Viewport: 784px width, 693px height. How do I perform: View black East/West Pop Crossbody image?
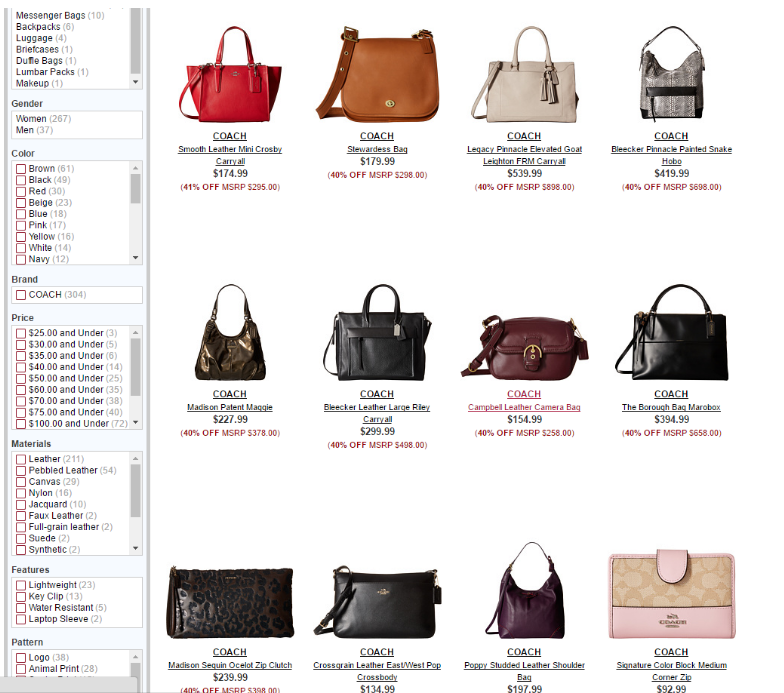[378, 602]
